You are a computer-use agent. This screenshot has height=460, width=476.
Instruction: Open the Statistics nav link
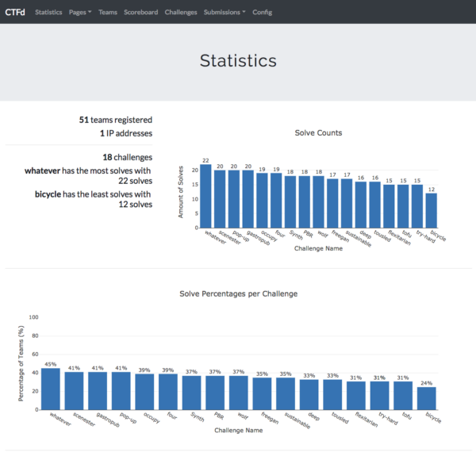coord(48,12)
